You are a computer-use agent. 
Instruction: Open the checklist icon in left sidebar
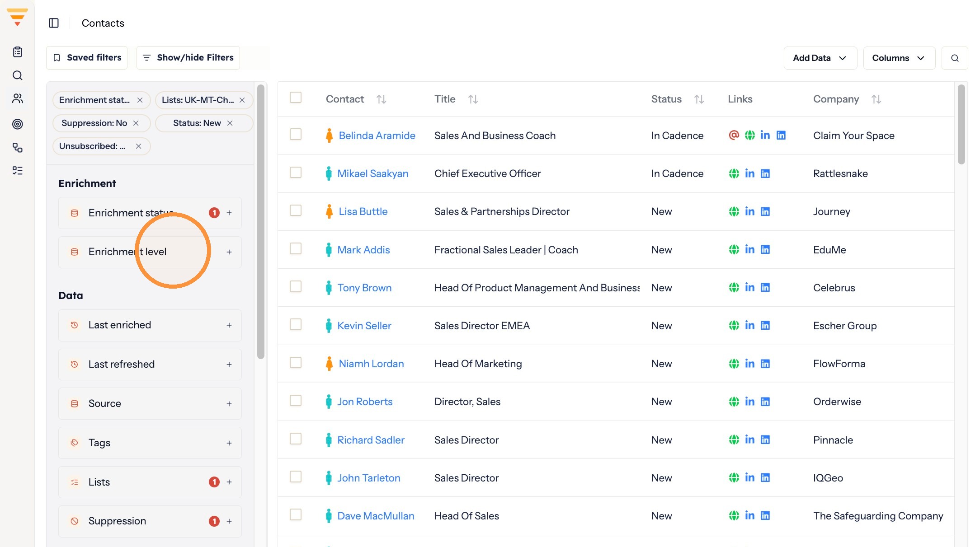click(18, 170)
